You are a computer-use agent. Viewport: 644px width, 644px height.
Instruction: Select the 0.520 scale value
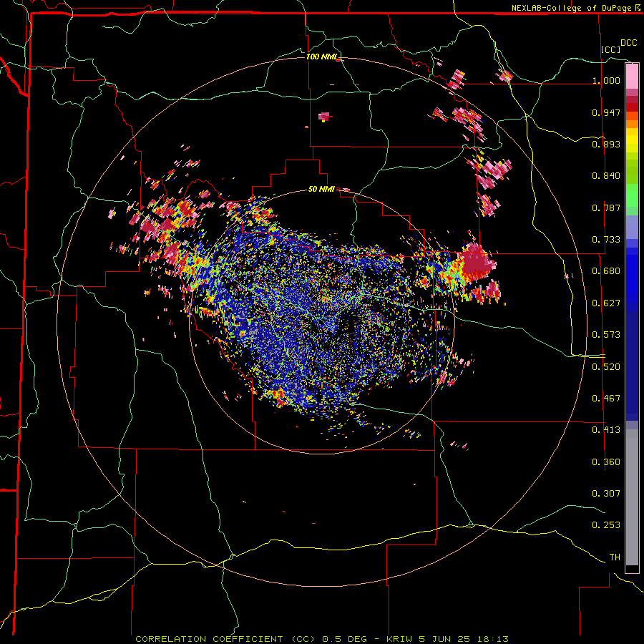[606, 367]
